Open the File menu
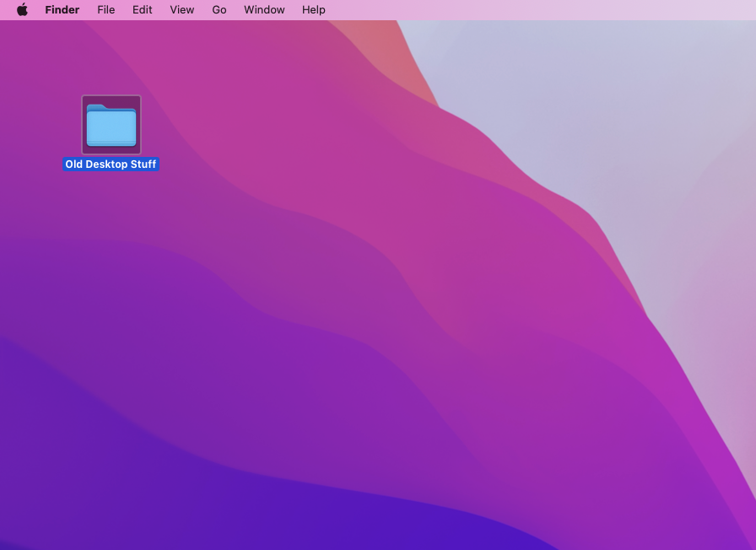Screen dimensions: 756x550 point(106,9)
